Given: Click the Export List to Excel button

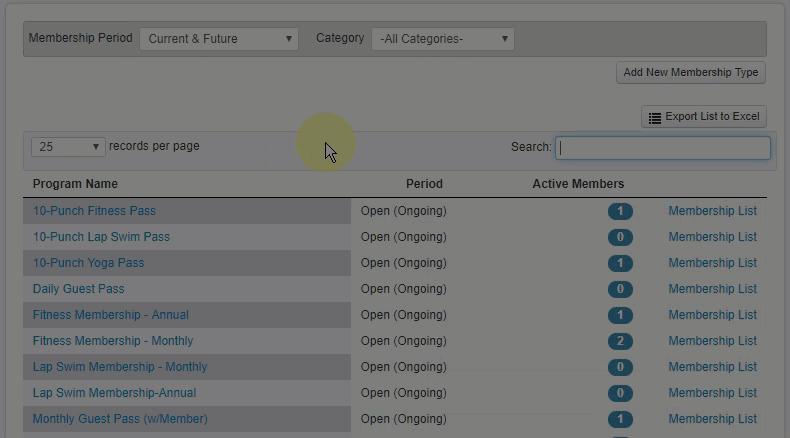Looking at the screenshot, I should [703, 117].
